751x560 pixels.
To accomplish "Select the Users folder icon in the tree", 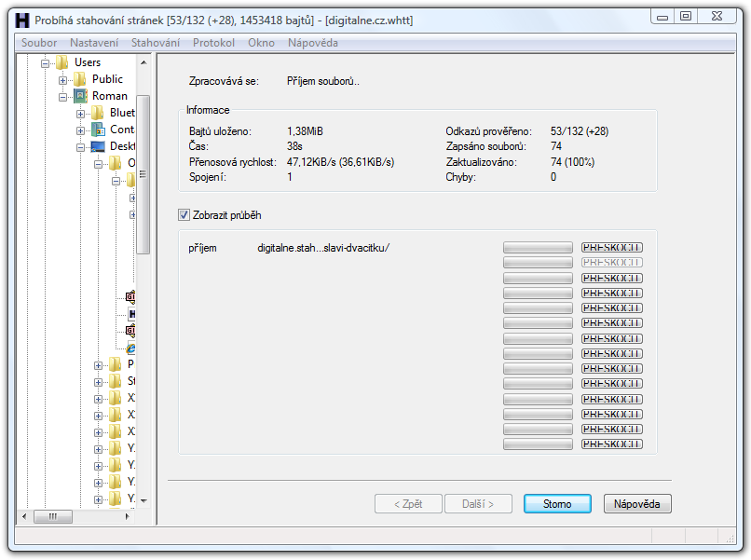I will 62,62.
